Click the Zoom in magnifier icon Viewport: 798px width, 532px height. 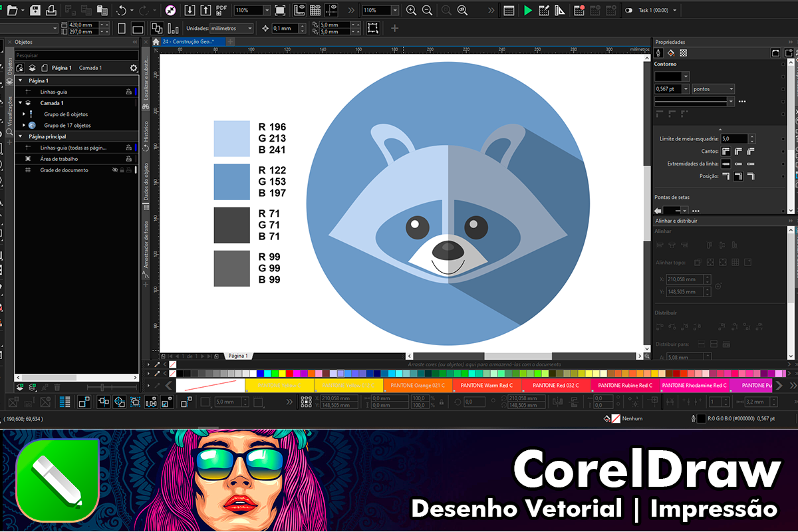411,11
